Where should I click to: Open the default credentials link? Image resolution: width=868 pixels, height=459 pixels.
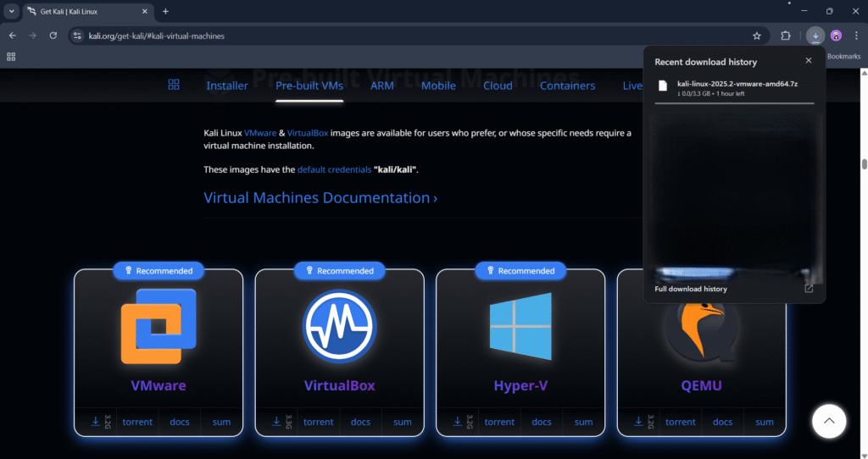pyautogui.click(x=334, y=169)
